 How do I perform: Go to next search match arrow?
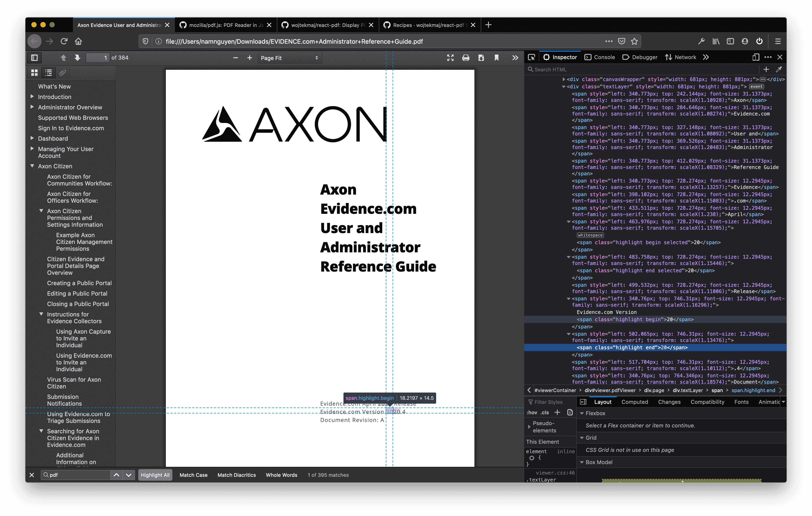(128, 475)
